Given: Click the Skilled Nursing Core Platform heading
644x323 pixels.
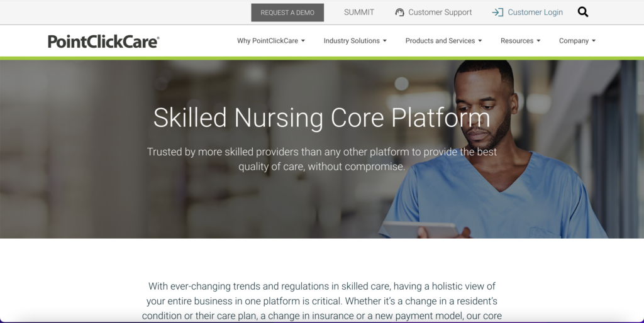Looking at the screenshot, I should point(321,118).
